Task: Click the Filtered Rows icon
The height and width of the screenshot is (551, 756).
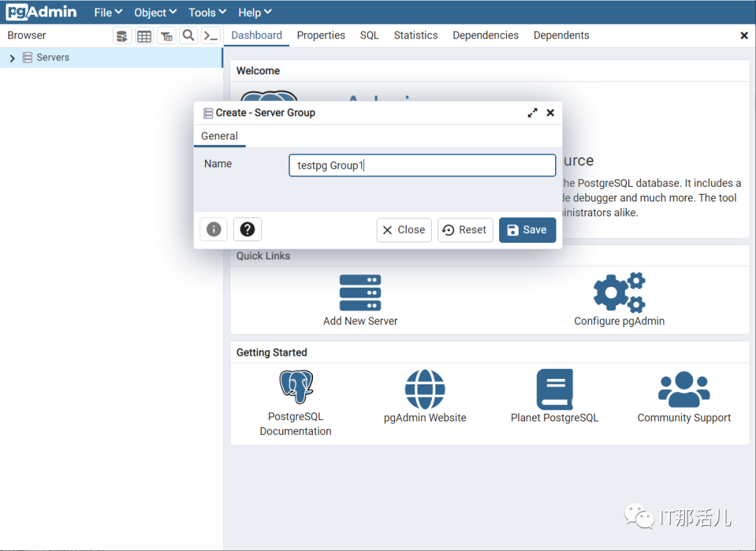Action: point(167,36)
